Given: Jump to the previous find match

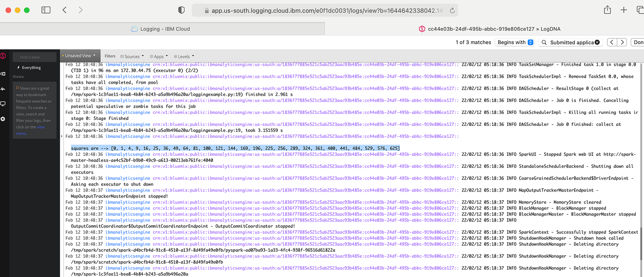Looking at the screenshot, I should 612,42.
